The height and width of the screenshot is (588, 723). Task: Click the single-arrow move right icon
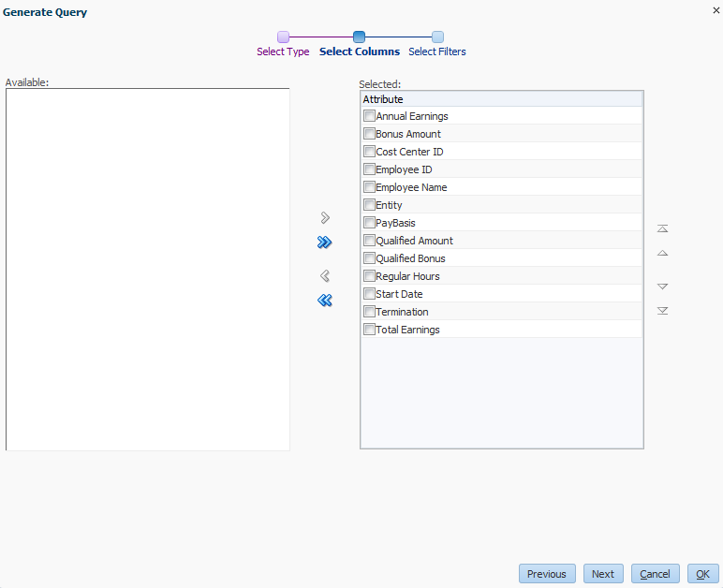325,218
